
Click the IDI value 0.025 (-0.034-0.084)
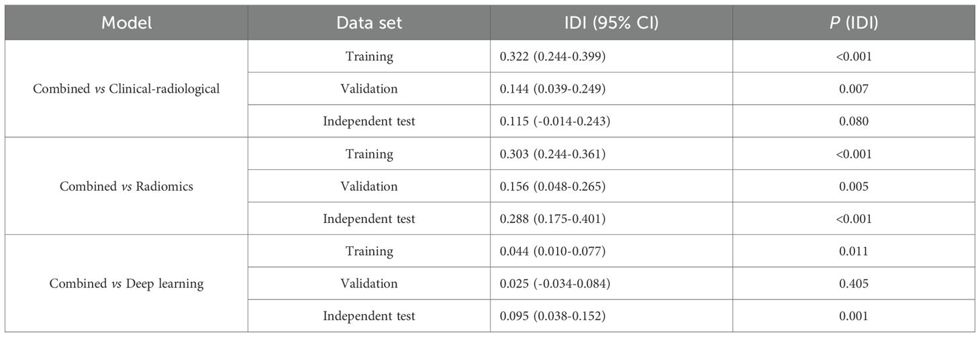(556, 283)
